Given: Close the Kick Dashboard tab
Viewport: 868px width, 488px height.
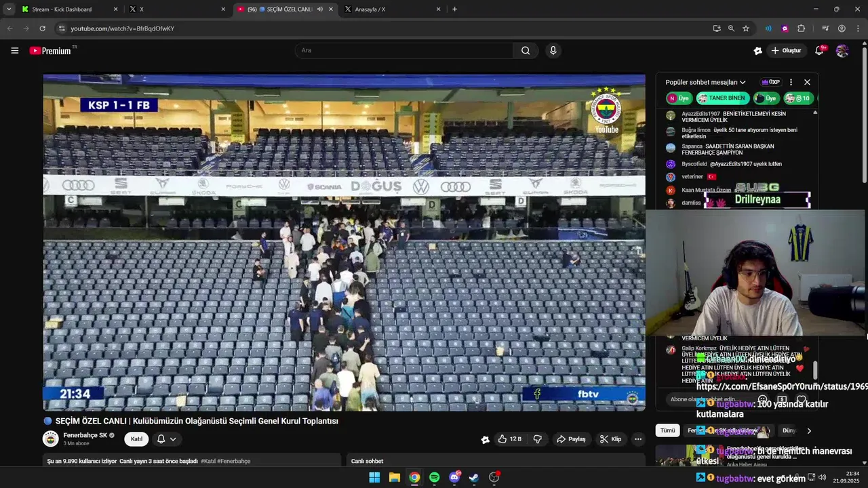Looking at the screenshot, I should tap(115, 9).
